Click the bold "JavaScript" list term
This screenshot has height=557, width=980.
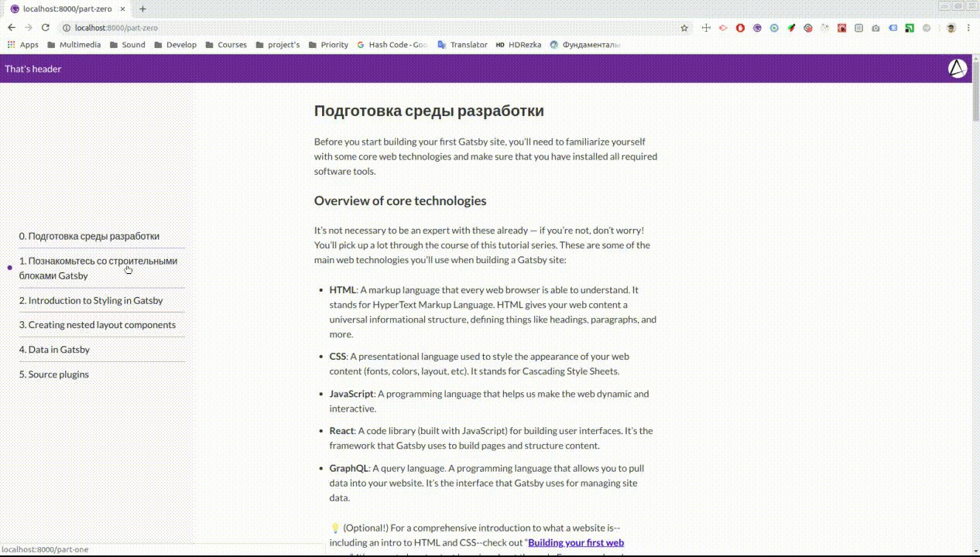coord(351,394)
